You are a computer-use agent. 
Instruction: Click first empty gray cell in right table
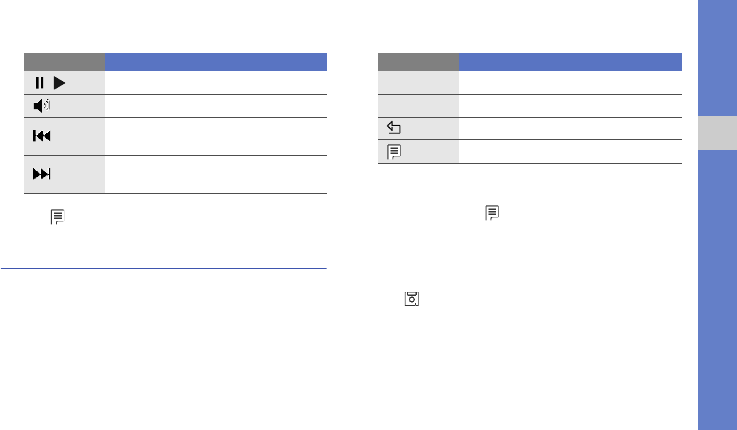419,84
